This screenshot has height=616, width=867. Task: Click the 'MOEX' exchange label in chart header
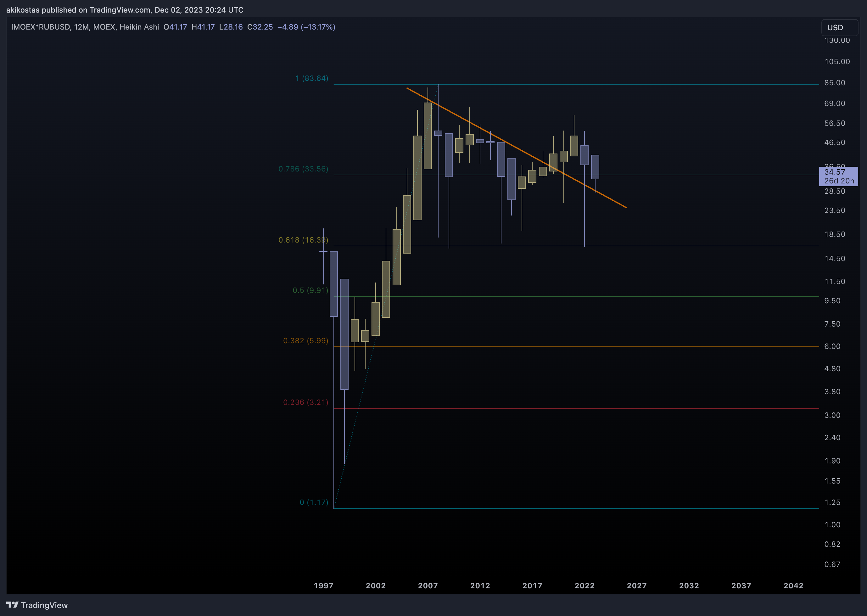[x=104, y=27]
